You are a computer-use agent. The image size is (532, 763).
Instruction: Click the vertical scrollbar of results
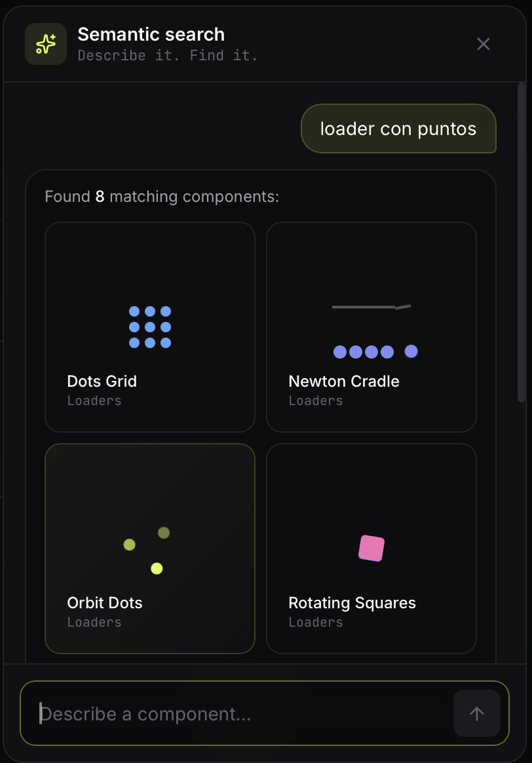[x=522, y=243]
